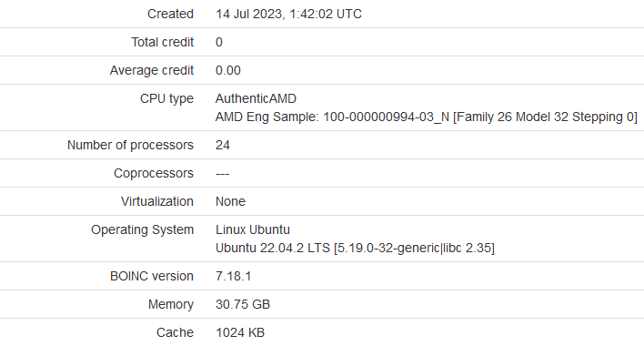Select the BOINC version label
This screenshot has width=644, height=346.
(x=152, y=276)
